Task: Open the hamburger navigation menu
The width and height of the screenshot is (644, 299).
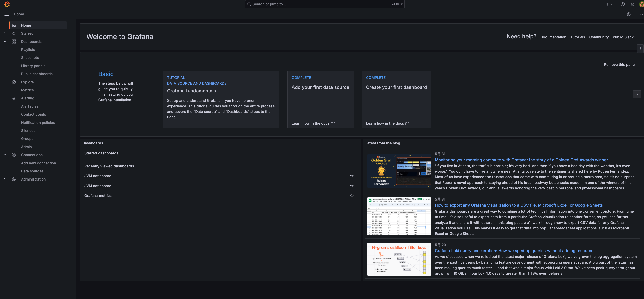Action: click(7, 14)
